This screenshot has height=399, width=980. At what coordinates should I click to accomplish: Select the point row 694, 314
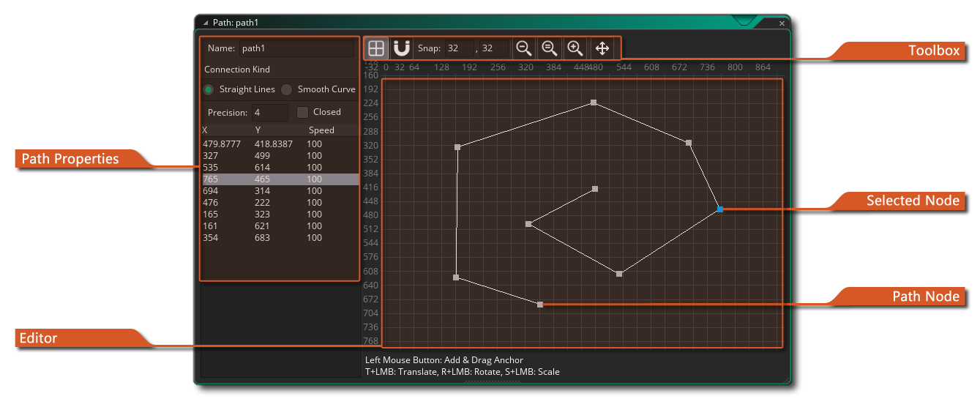pos(280,191)
